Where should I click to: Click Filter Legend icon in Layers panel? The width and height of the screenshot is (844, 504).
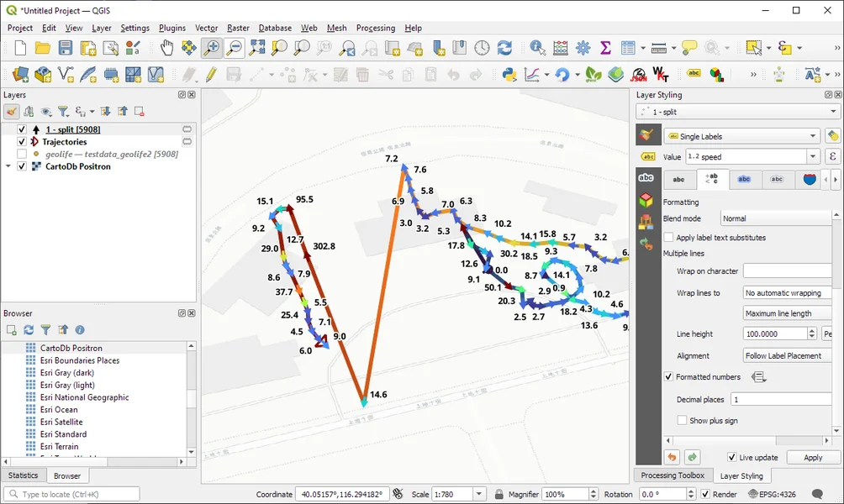click(64, 112)
